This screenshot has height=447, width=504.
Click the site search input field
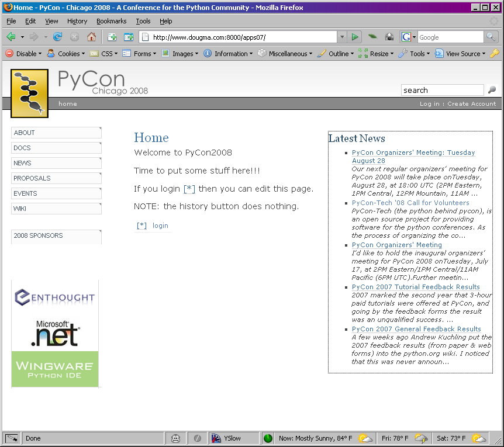click(x=442, y=90)
